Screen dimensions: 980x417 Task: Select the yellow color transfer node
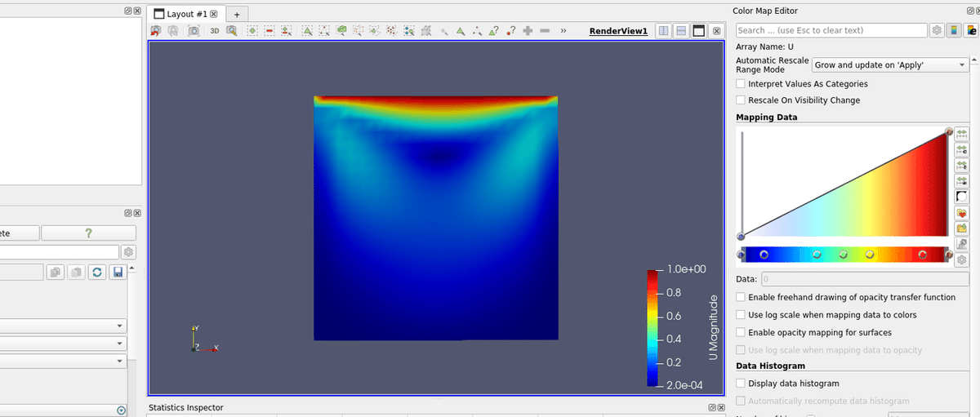869,255
